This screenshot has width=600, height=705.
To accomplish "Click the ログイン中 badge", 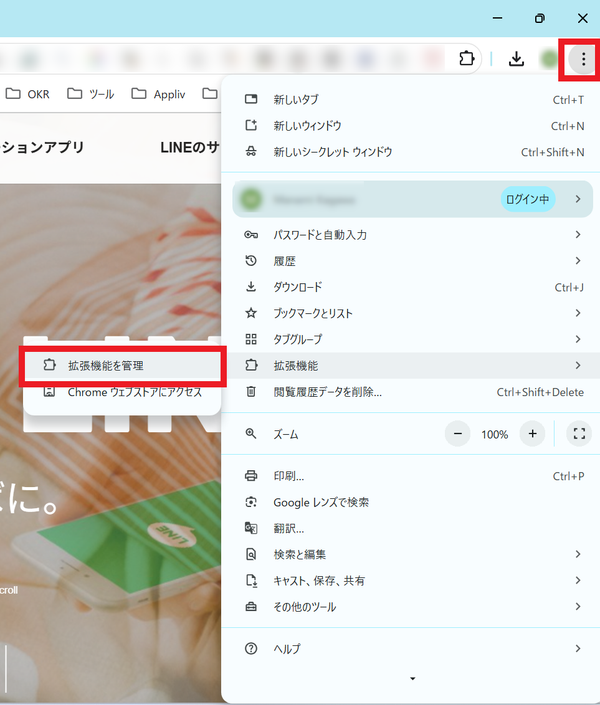I will point(528,199).
